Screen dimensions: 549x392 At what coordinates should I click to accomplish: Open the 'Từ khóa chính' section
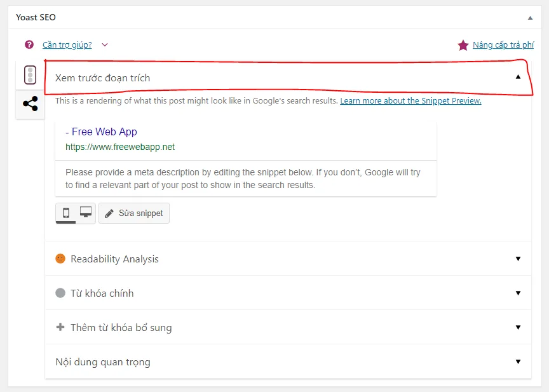(x=288, y=293)
